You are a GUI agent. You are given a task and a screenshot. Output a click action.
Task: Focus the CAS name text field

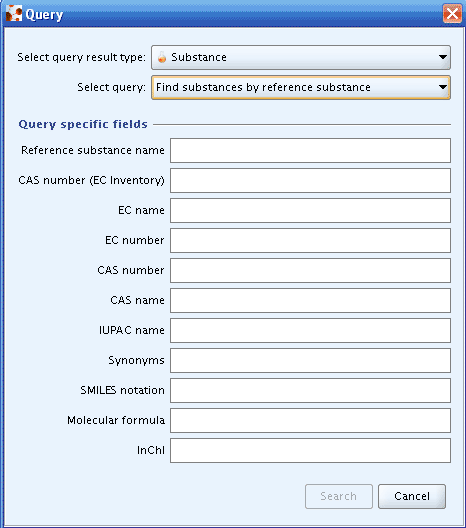coord(310,300)
